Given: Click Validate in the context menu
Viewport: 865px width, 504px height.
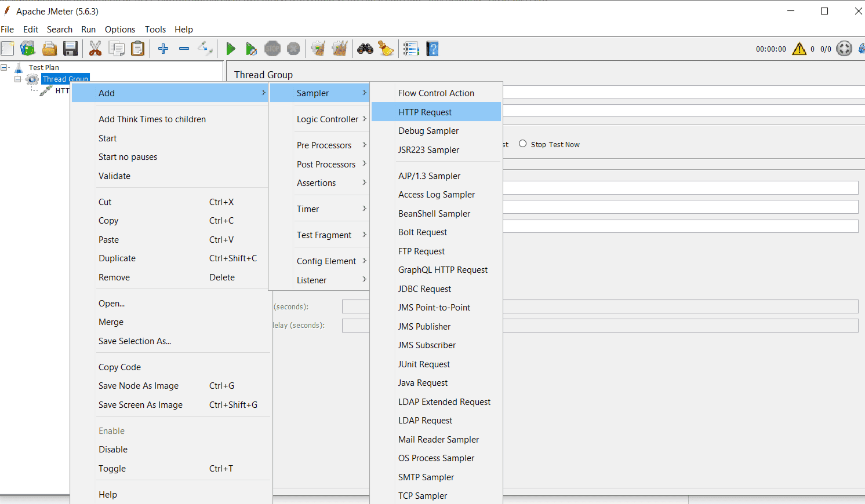Looking at the screenshot, I should (114, 176).
